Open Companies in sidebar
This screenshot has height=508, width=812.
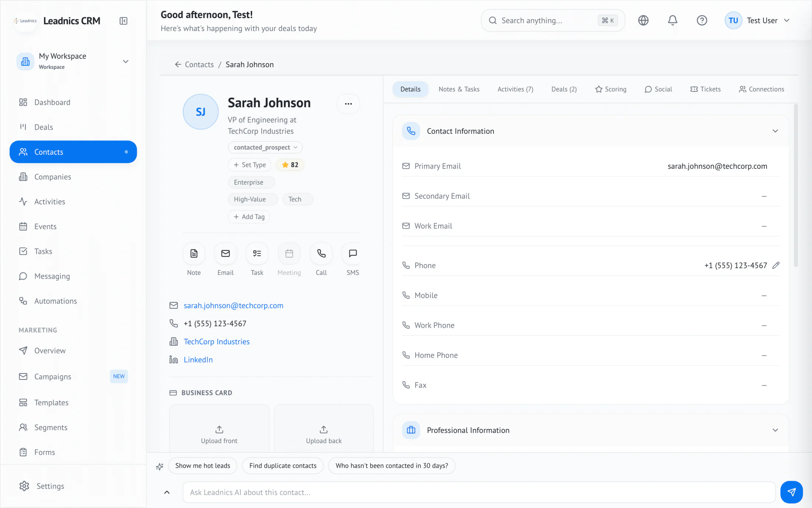click(73, 177)
